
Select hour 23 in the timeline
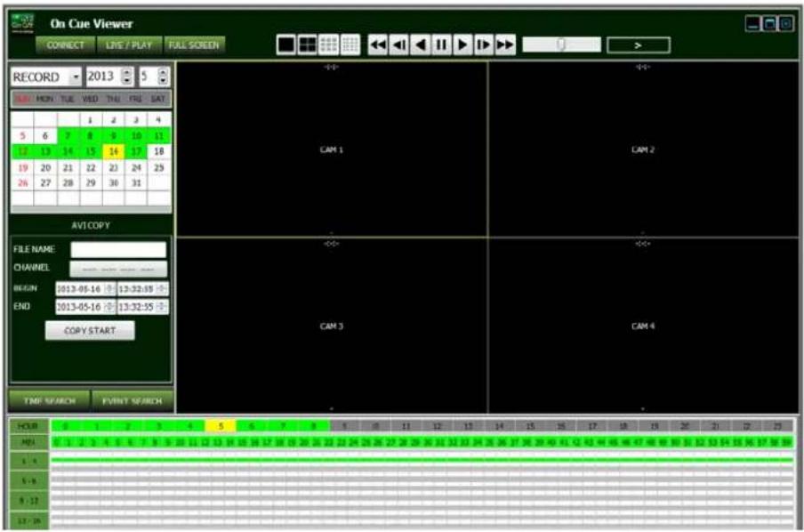(x=778, y=426)
